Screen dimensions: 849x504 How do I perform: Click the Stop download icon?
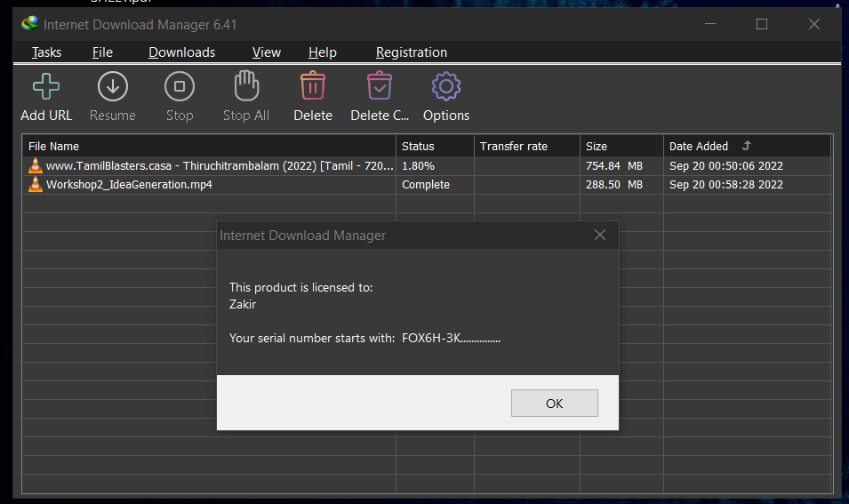coord(180,86)
